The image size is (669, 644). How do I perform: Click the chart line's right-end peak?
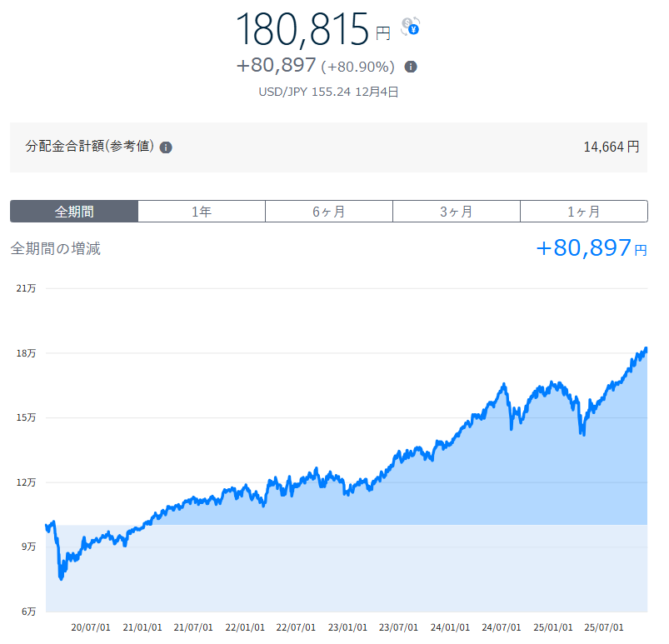point(646,349)
